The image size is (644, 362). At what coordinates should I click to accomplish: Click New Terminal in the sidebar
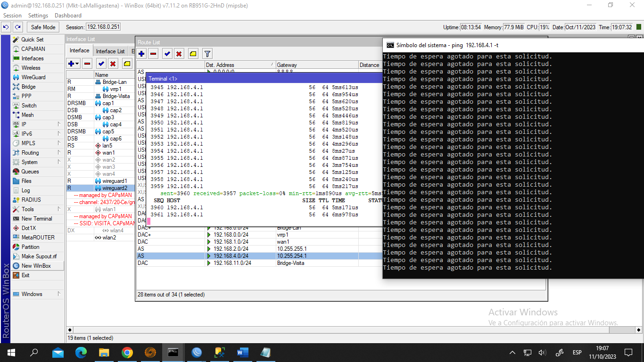(37, 219)
